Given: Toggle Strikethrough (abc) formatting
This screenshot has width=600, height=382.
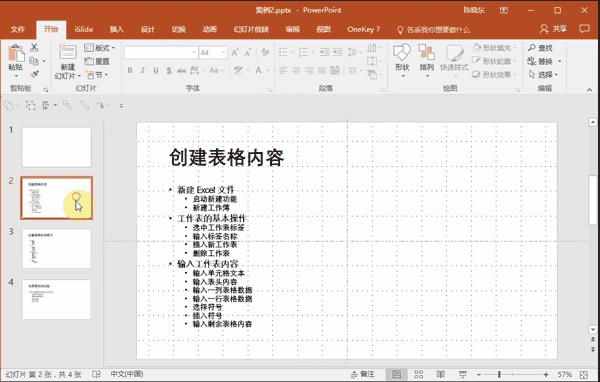Looking at the screenshot, I should click(x=181, y=70).
